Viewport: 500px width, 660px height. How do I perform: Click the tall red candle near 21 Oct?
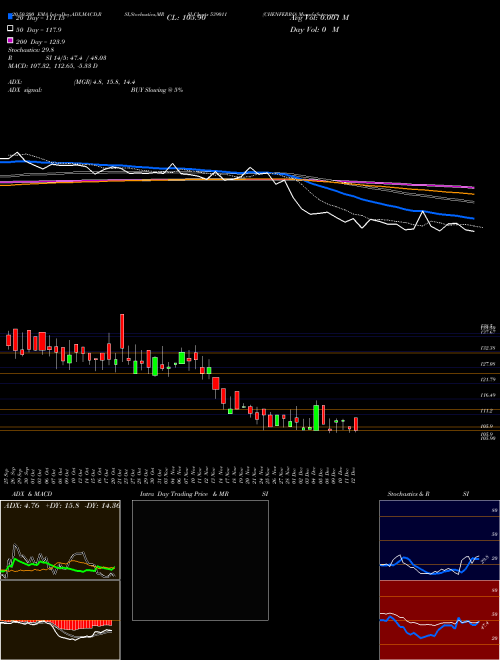pyautogui.click(x=122, y=331)
